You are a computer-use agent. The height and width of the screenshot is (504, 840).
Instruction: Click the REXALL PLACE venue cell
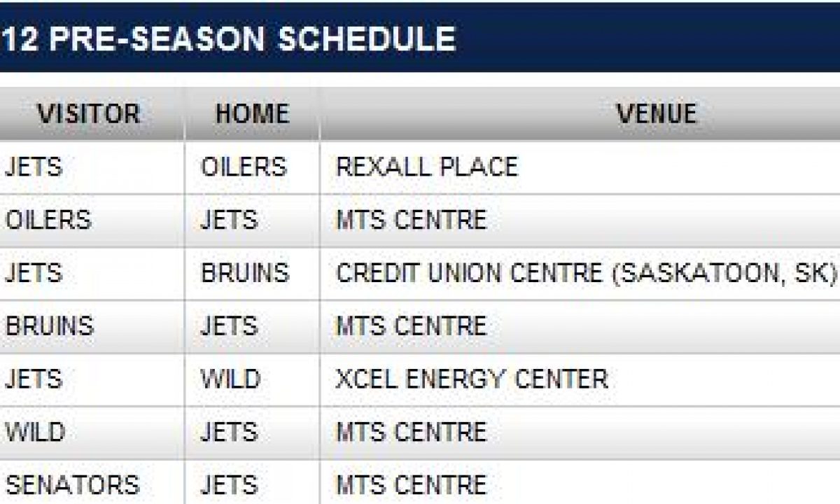427,167
